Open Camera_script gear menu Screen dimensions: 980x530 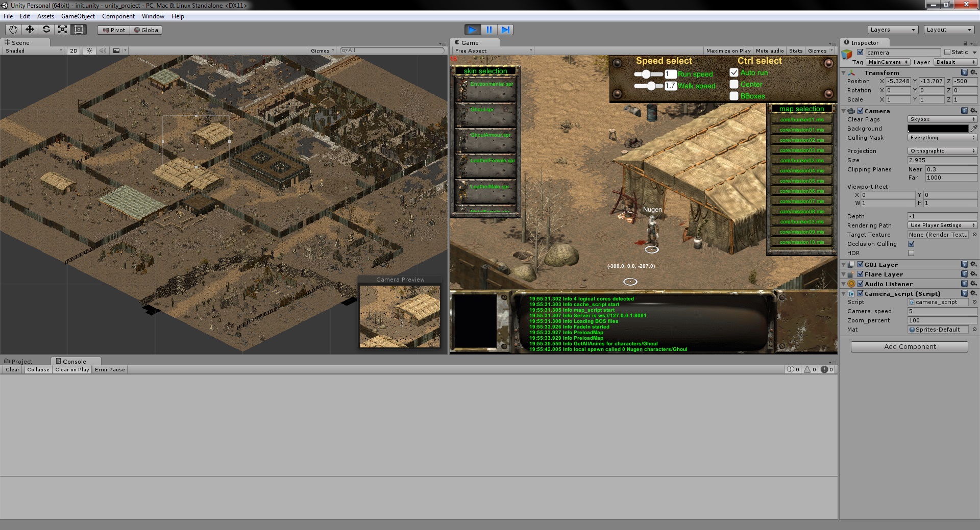973,293
